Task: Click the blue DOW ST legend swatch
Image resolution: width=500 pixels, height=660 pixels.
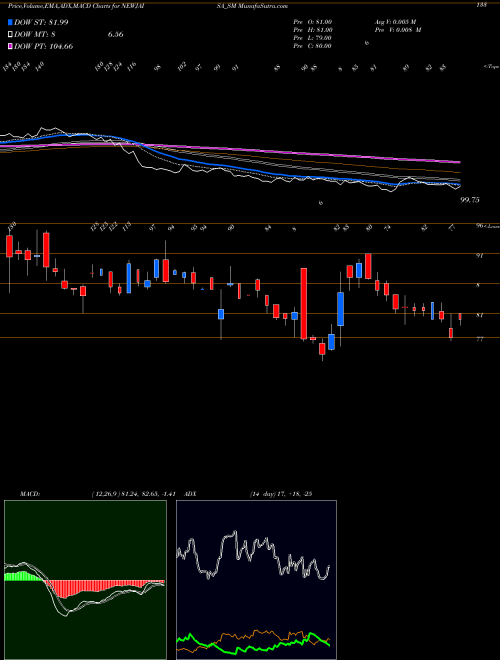Action: pyautogui.click(x=10, y=22)
